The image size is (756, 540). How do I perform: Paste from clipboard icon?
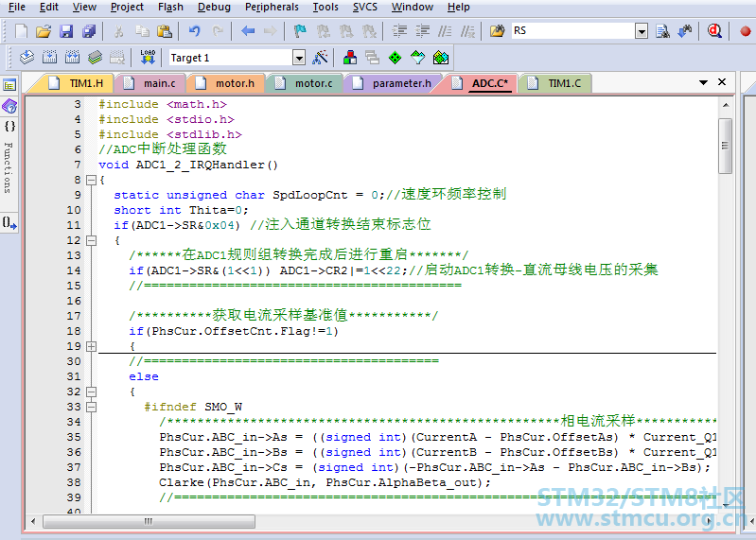pos(165,31)
